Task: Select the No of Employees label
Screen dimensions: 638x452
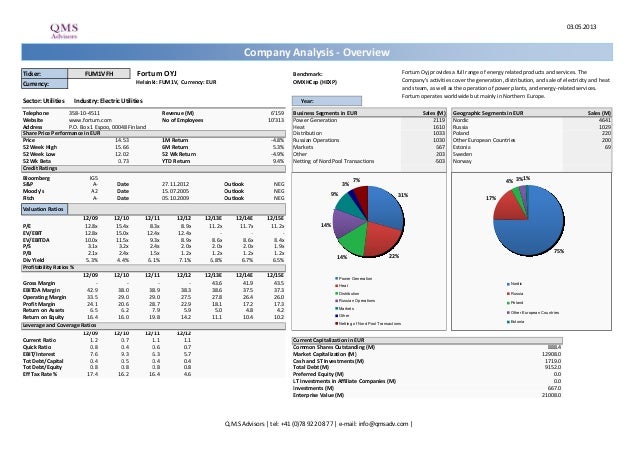Action: (182, 120)
